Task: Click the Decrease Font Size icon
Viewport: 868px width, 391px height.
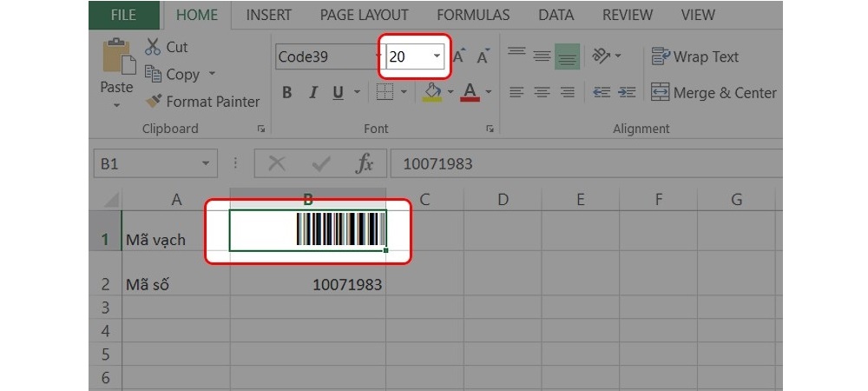Action: [483, 56]
